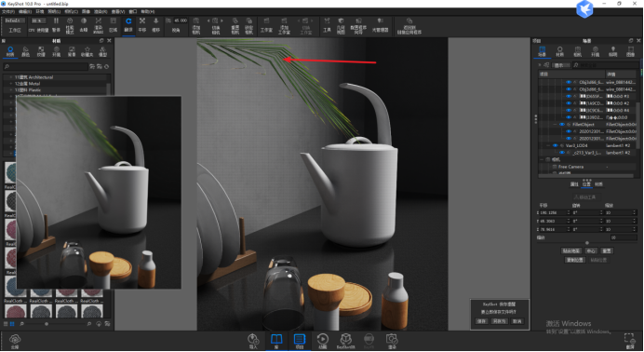
Task: Click Cancel in the KeyShot save reminder
Action: point(517,321)
